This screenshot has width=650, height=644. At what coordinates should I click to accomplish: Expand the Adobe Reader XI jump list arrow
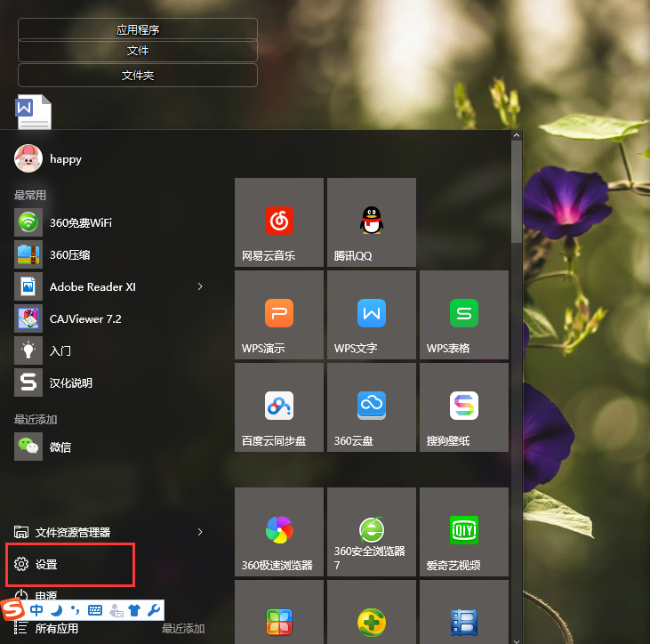pos(200,286)
